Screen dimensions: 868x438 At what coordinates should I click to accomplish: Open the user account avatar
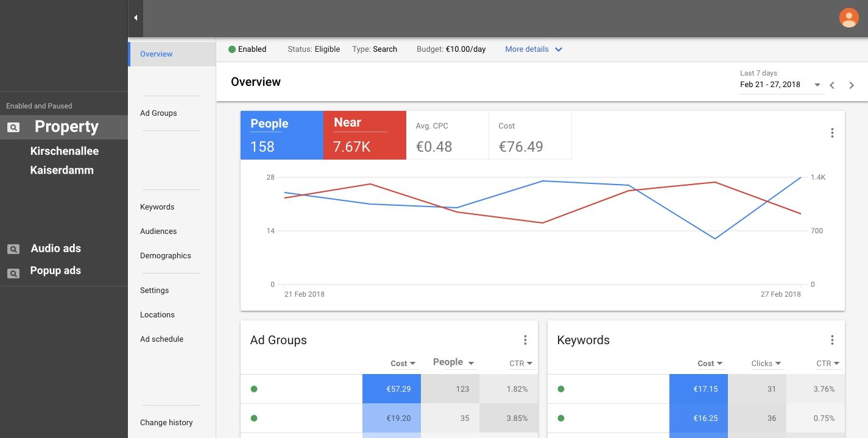849,18
